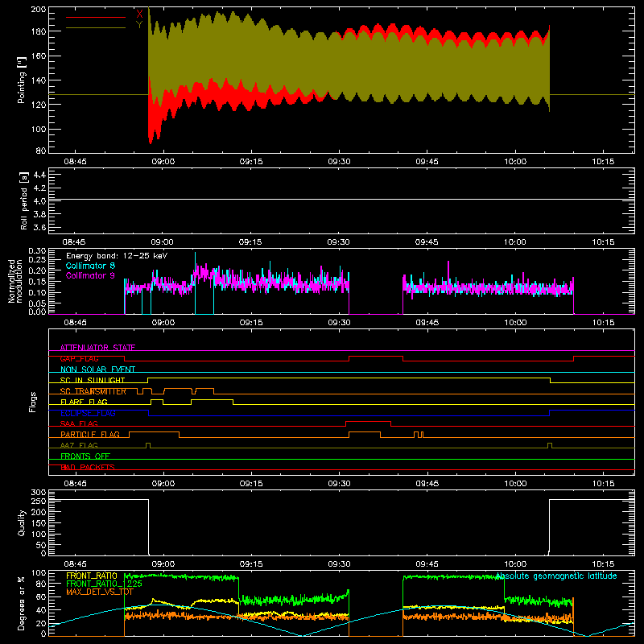644x644 pixels.
Task: Click the 08:45 tick under Flags plot
Action: pos(75,484)
